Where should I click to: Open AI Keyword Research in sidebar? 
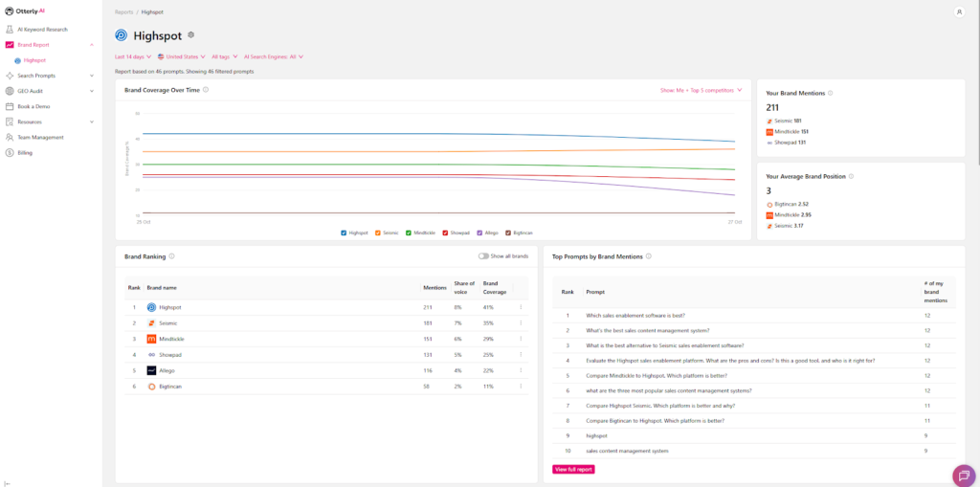point(42,29)
